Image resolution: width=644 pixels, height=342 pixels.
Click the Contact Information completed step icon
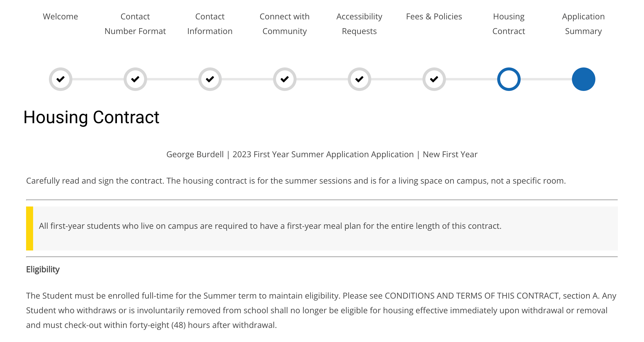coord(210,79)
